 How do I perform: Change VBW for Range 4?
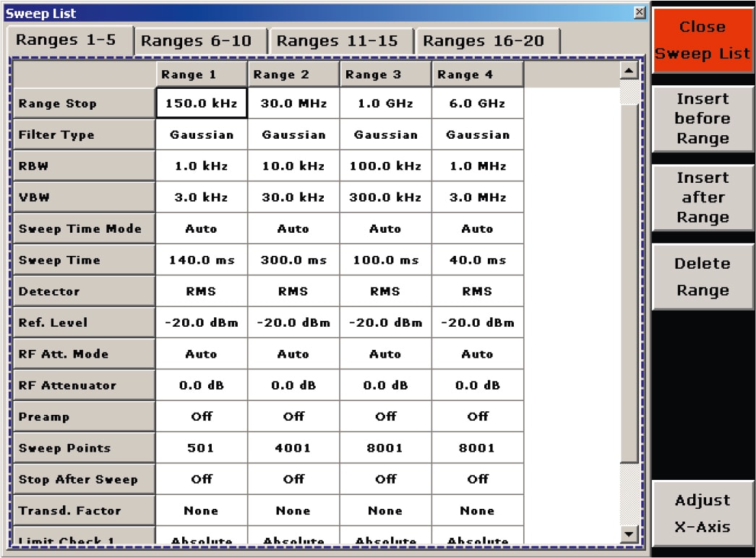click(477, 197)
